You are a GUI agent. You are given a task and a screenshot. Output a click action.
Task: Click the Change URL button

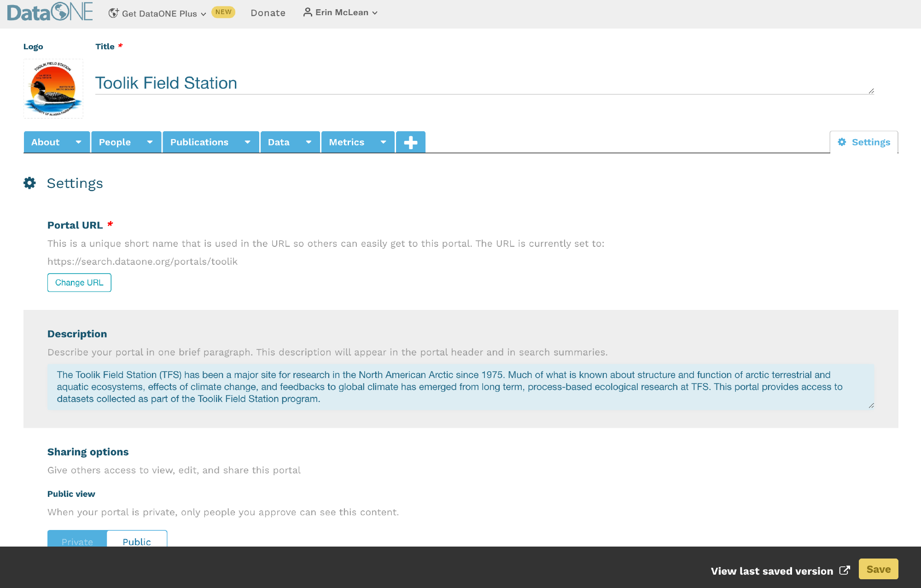click(x=79, y=283)
